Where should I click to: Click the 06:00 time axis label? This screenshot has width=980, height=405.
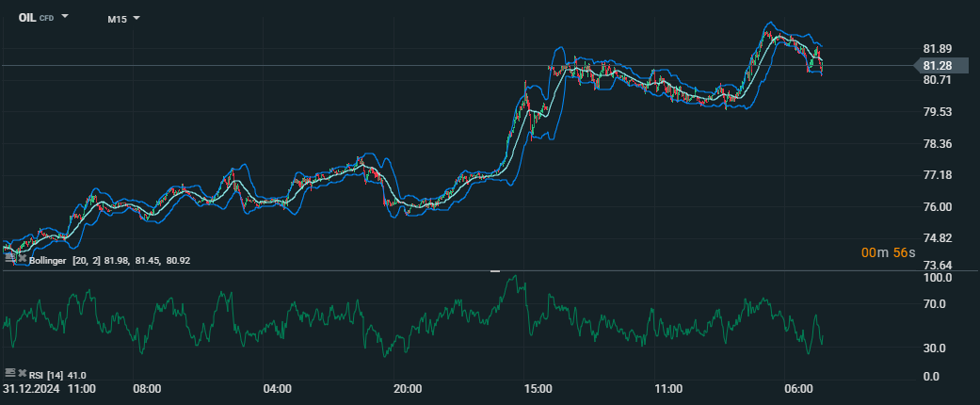[798, 388]
